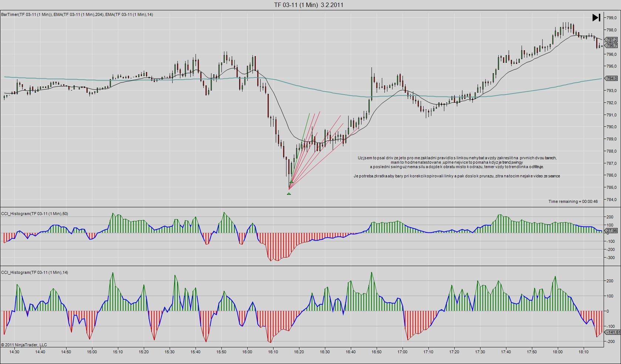621x364 pixels.
Task: Click the 794,0 EMA price marker
Action: pos(611,78)
